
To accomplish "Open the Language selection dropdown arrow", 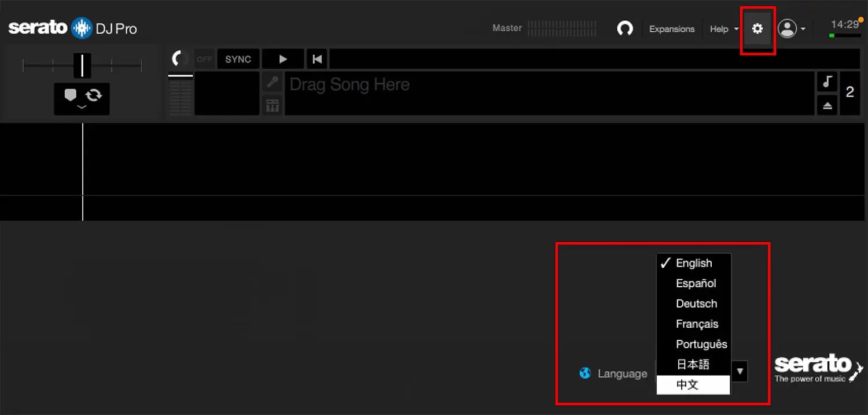I will (740, 372).
